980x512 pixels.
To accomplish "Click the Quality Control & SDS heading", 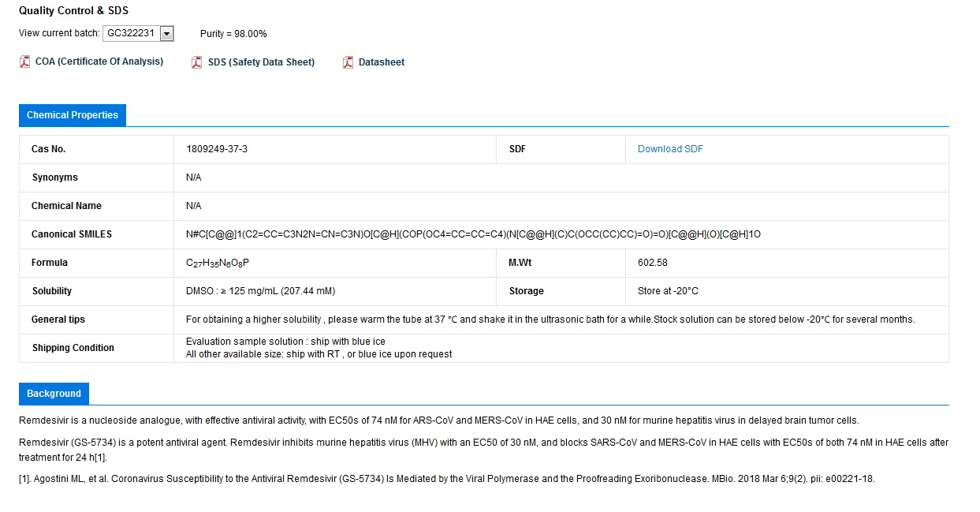I will (x=73, y=11).
